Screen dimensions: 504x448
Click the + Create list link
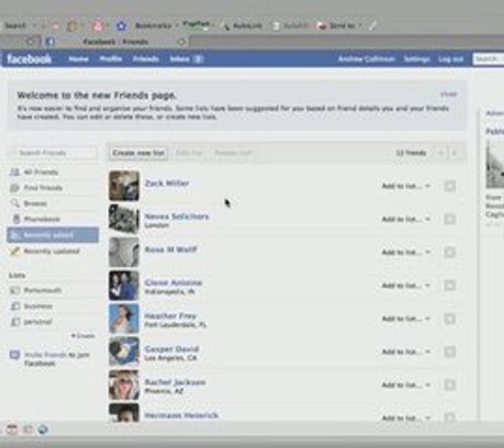(x=83, y=336)
